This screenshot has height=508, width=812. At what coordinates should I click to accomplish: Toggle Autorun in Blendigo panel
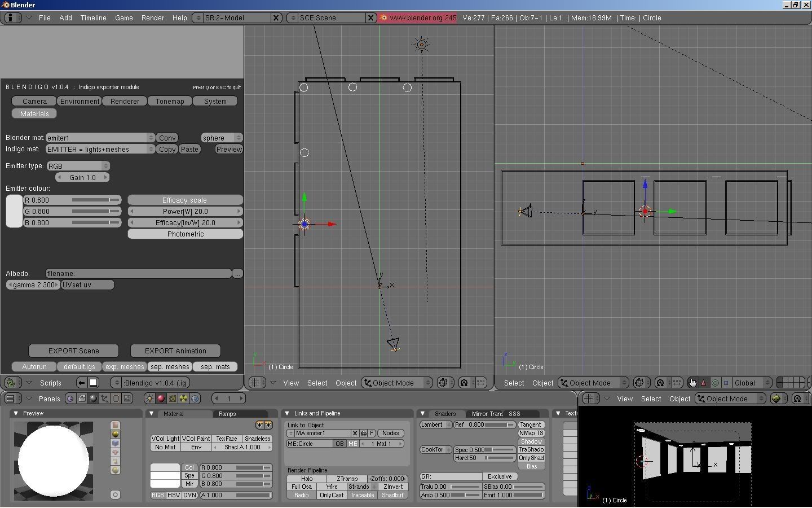34,366
